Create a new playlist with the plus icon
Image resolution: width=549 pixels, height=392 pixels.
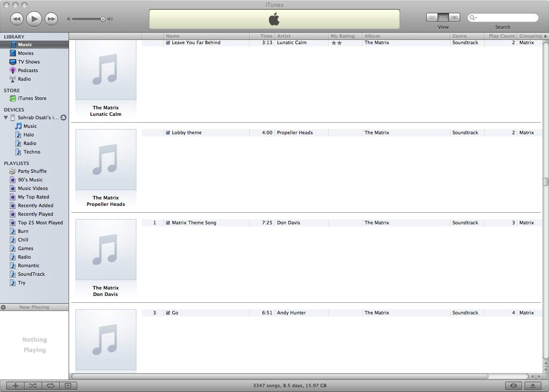click(x=15, y=385)
